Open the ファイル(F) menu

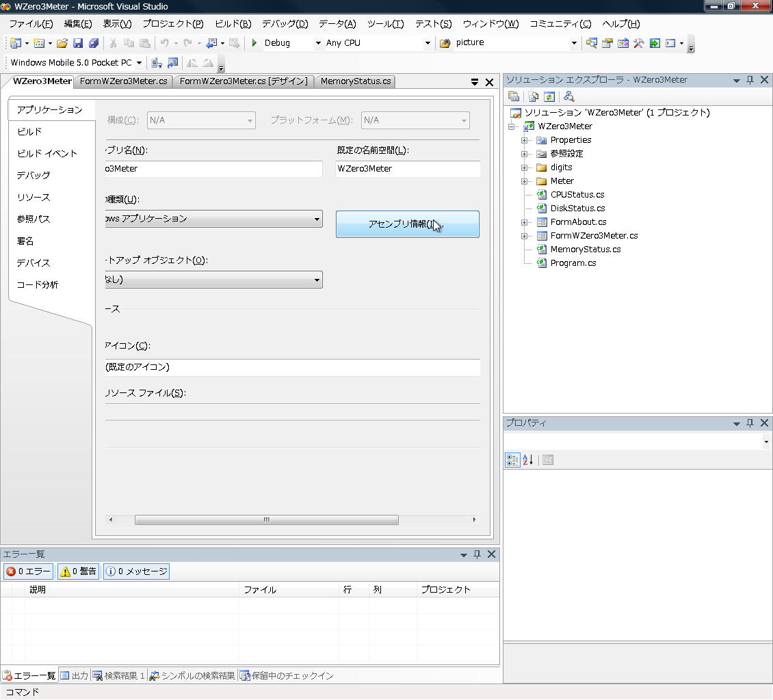(31, 24)
